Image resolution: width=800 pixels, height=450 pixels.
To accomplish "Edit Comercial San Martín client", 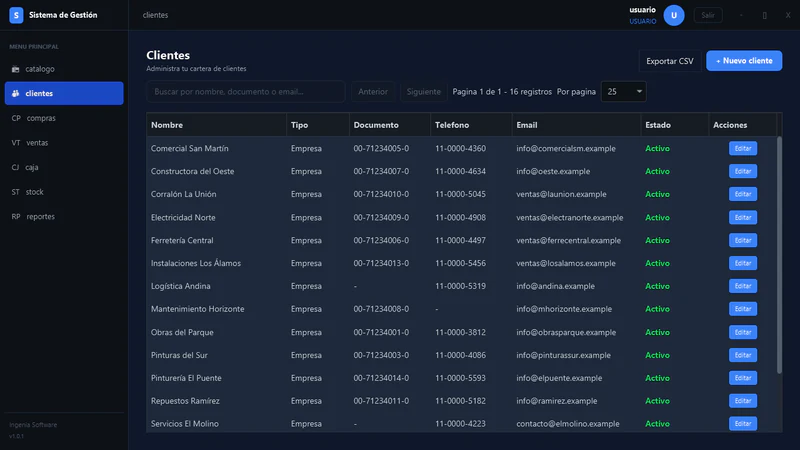I will click(743, 148).
